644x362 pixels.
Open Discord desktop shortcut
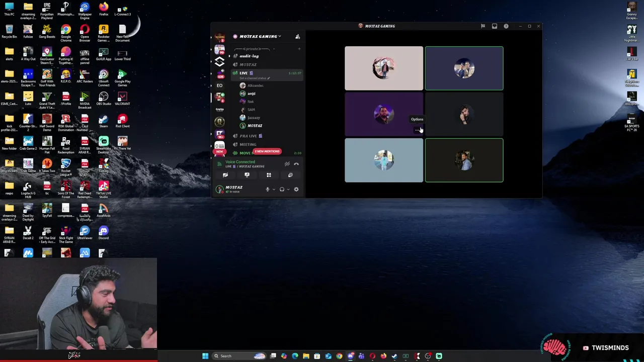pyautogui.click(x=104, y=232)
